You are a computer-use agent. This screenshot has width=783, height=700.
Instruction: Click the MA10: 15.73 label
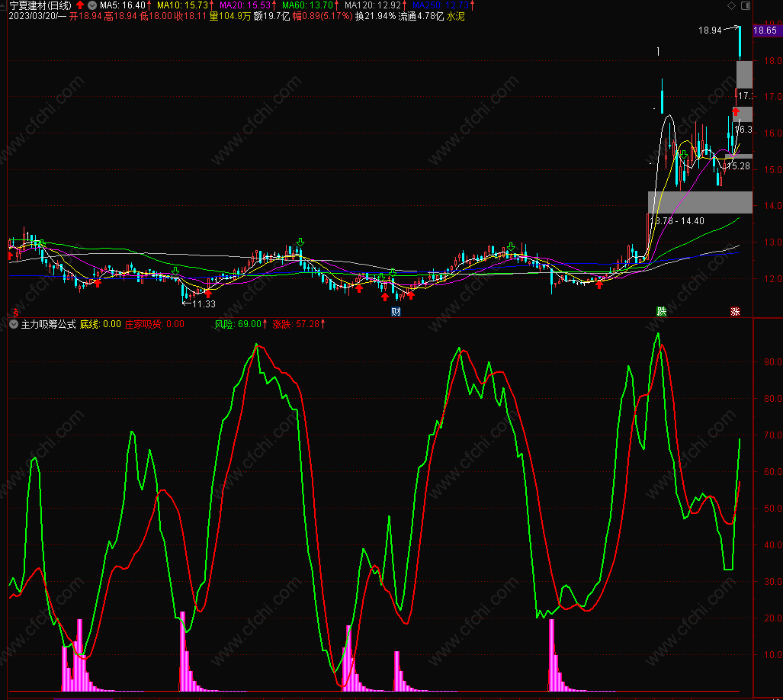[183, 5]
